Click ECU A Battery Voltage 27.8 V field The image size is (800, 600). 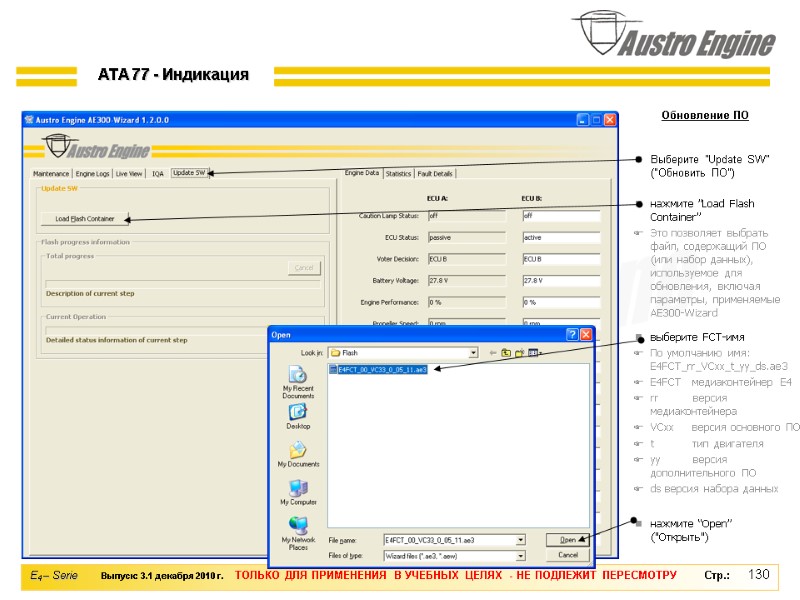pos(467,281)
